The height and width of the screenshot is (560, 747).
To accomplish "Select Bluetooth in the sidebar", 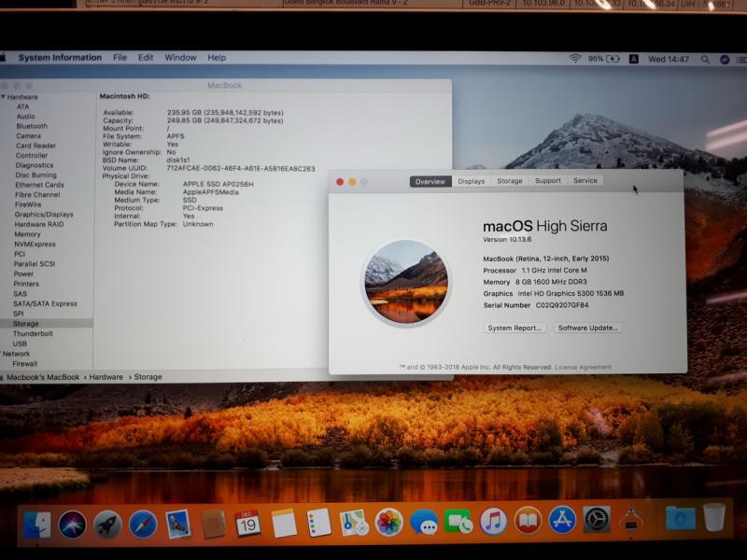I will [32, 126].
